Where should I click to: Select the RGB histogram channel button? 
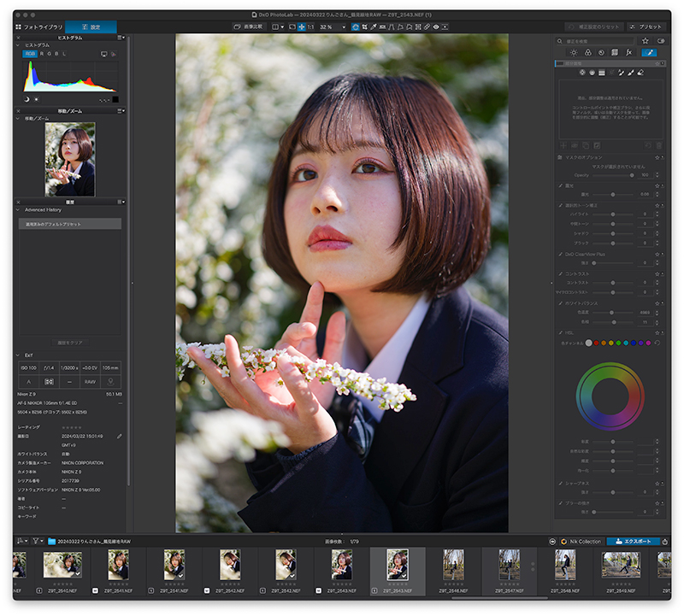(x=30, y=54)
